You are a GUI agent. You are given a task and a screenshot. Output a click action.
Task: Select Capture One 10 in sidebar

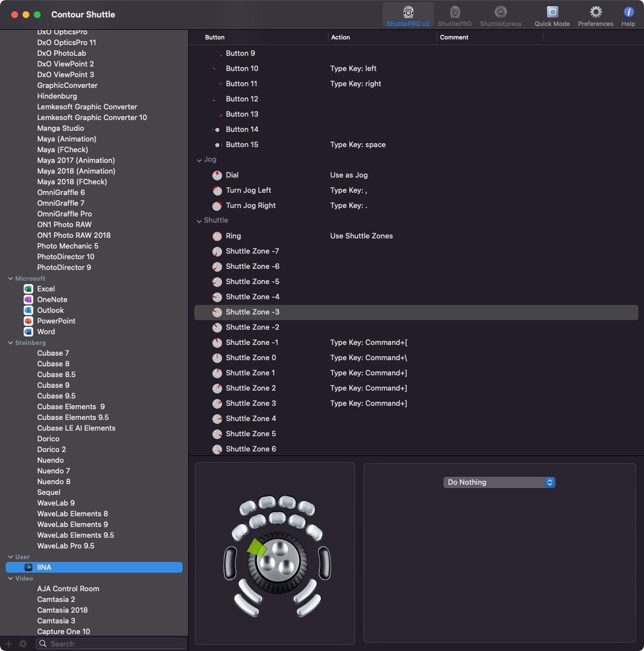(x=64, y=631)
